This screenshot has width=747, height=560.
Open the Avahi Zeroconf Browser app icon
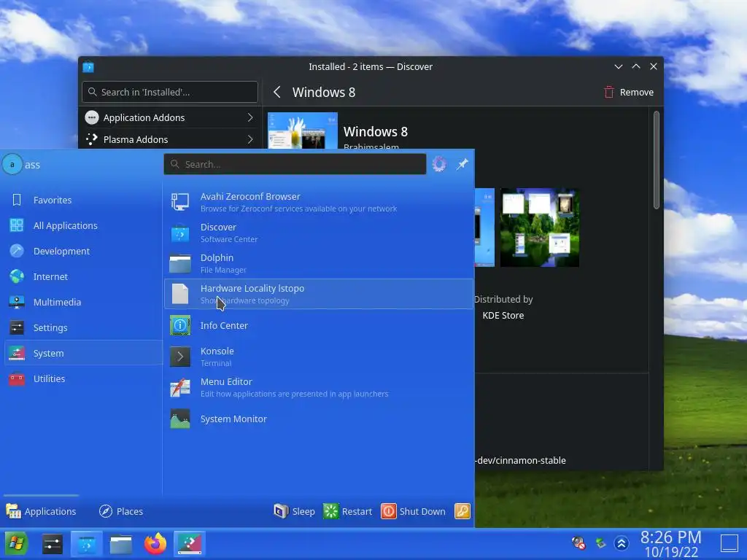[x=180, y=202]
